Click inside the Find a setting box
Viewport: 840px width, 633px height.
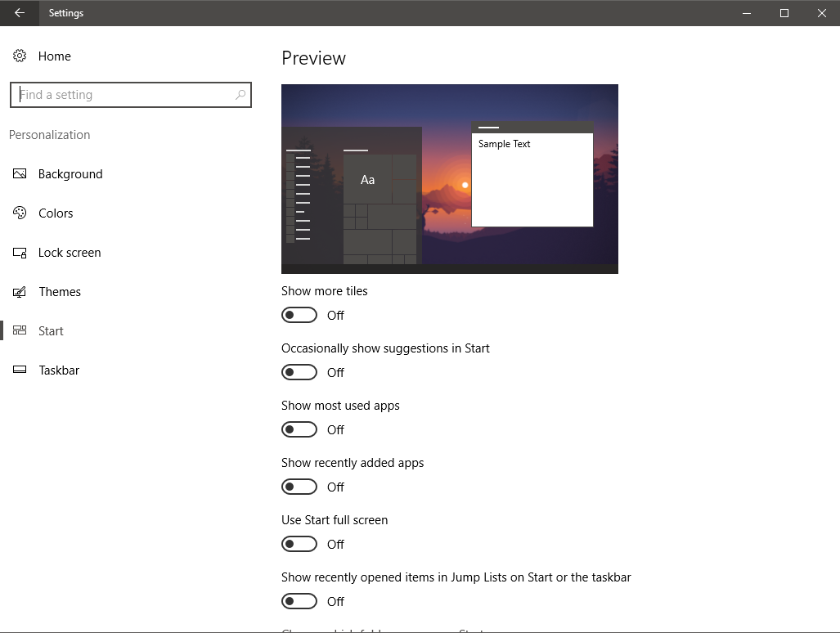[123, 95]
